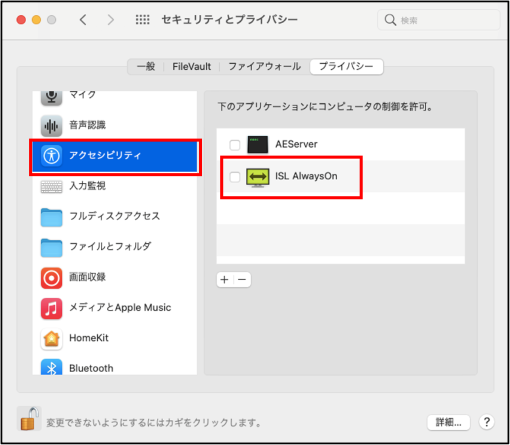
Task: Choose the 画面収録 record icon
Action: click(x=51, y=278)
